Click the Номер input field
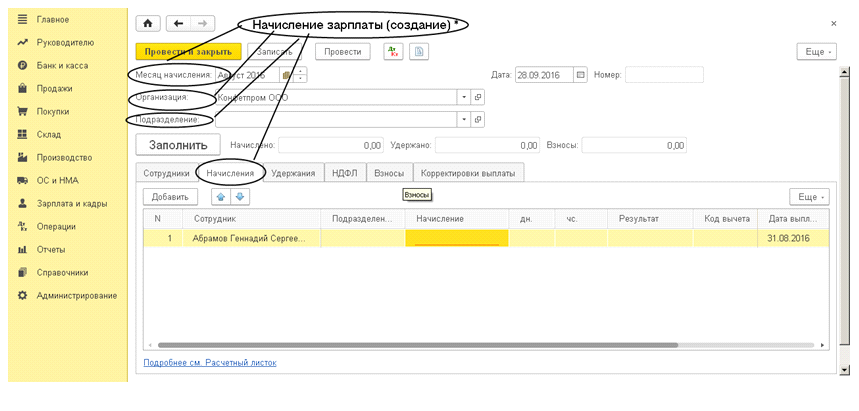 [664, 75]
